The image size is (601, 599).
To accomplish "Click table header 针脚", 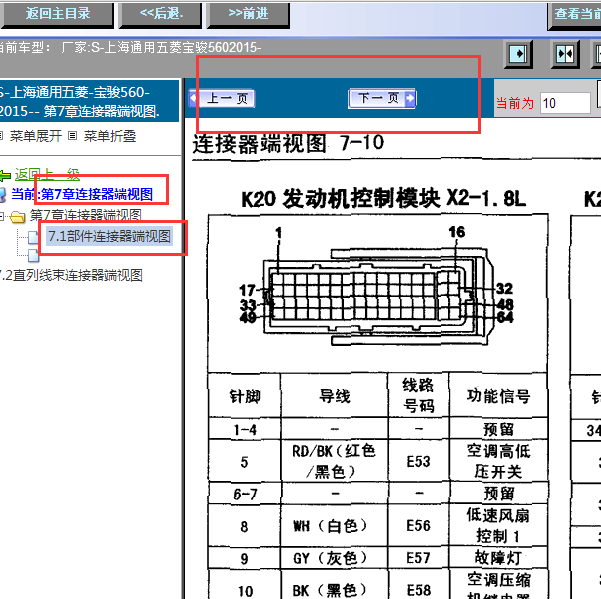I will click(x=245, y=396).
